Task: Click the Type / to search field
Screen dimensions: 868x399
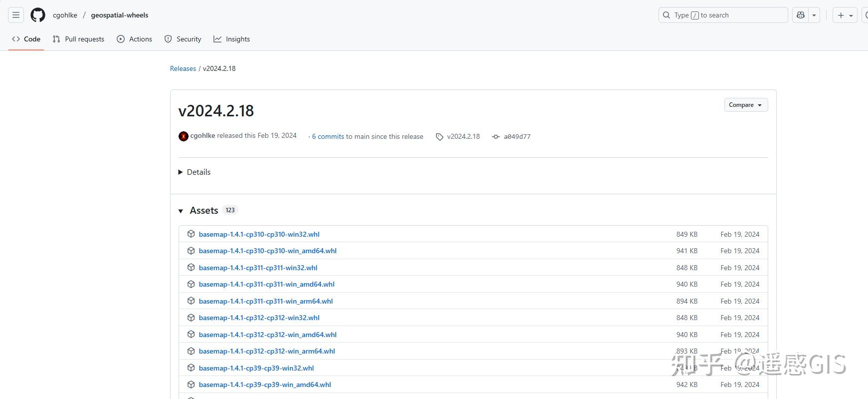Action: (x=723, y=15)
